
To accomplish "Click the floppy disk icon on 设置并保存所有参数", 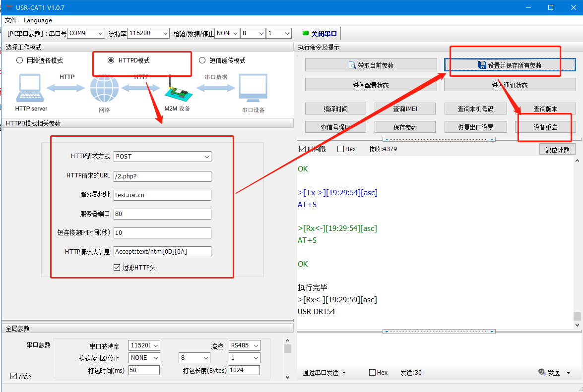I will point(481,65).
